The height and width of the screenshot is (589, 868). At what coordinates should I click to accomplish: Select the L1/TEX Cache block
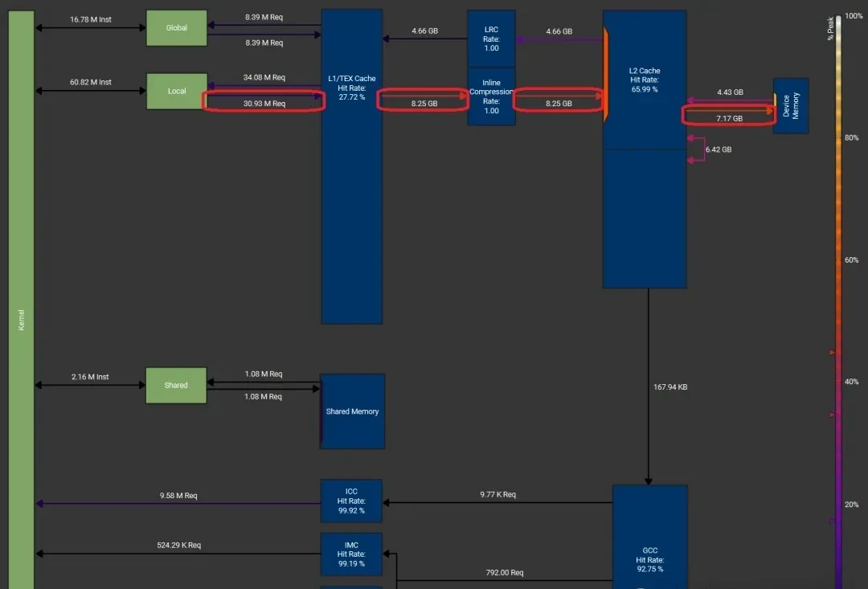pyautogui.click(x=352, y=166)
